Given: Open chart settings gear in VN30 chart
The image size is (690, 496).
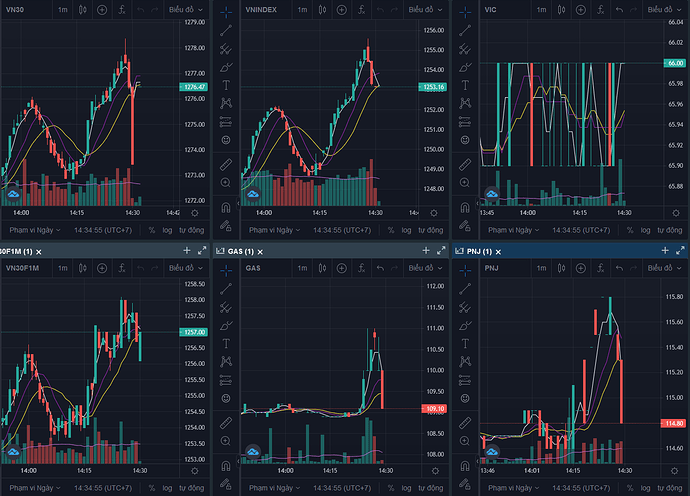Looking at the screenshot, I should tap(195, 213).
